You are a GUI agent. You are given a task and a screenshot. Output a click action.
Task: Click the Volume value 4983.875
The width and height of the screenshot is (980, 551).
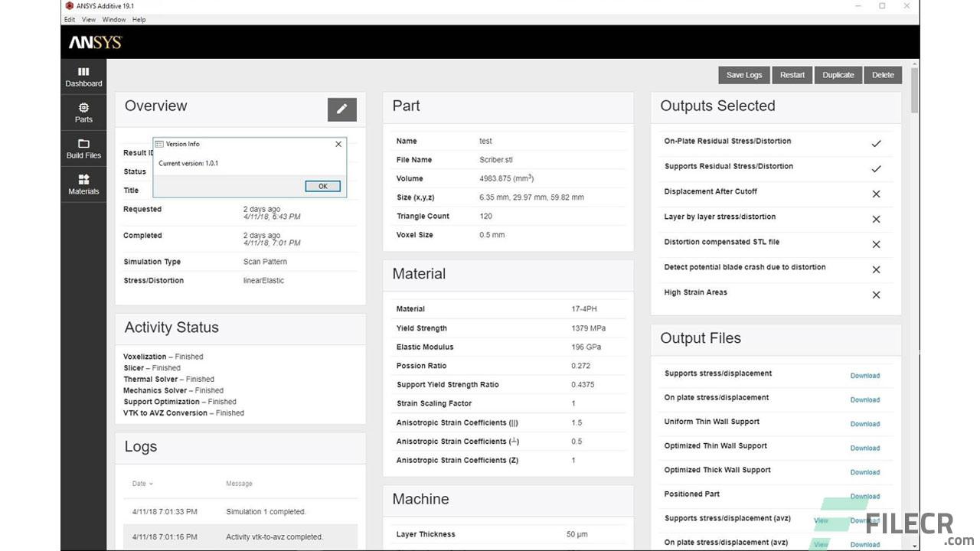tap(506, 178)
